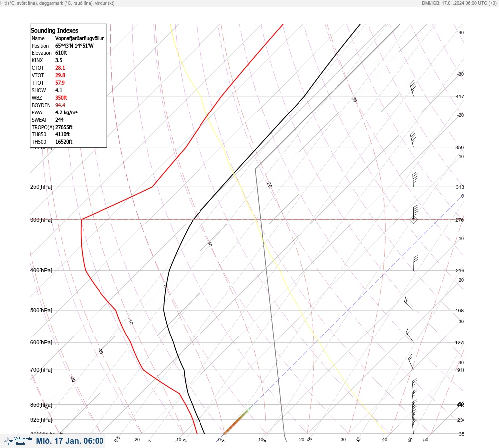Screen dimensions: 499x448
Task: Click the 250[hPa] pressure label
Action: click(x=41, y=187)
